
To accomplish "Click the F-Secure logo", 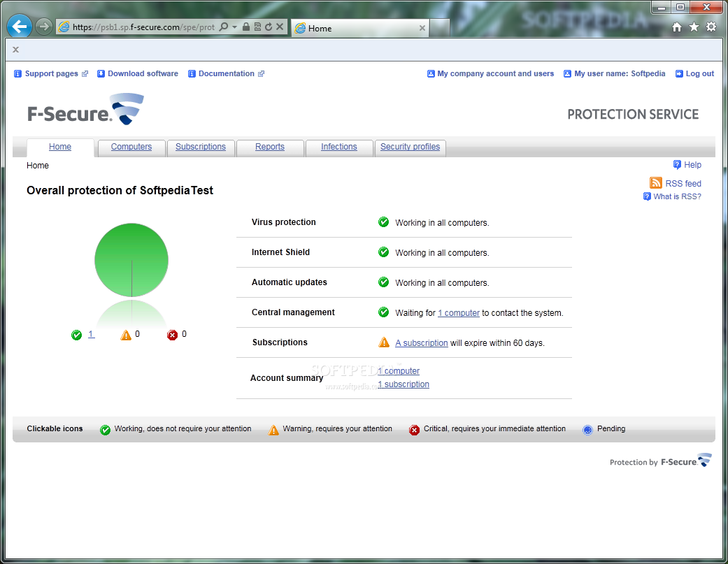I will tap(86, 110).
